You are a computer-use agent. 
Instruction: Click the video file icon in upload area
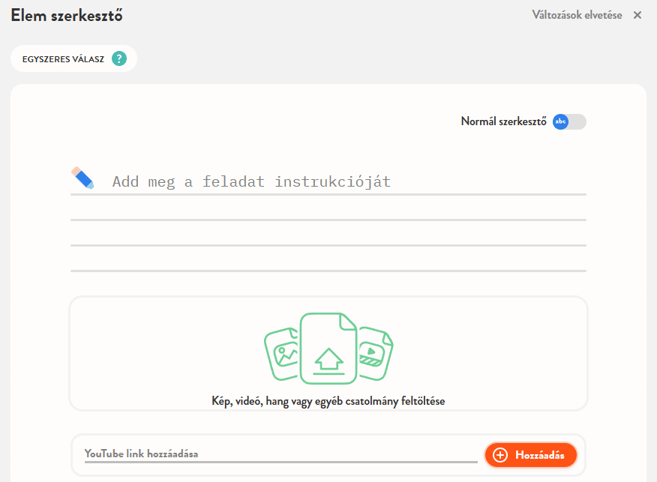374,352
